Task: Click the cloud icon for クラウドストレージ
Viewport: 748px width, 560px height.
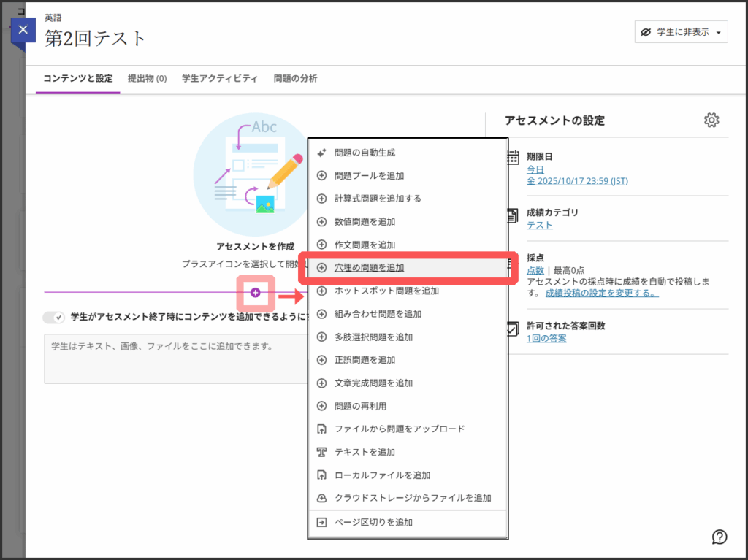Action: click(321, 498)
